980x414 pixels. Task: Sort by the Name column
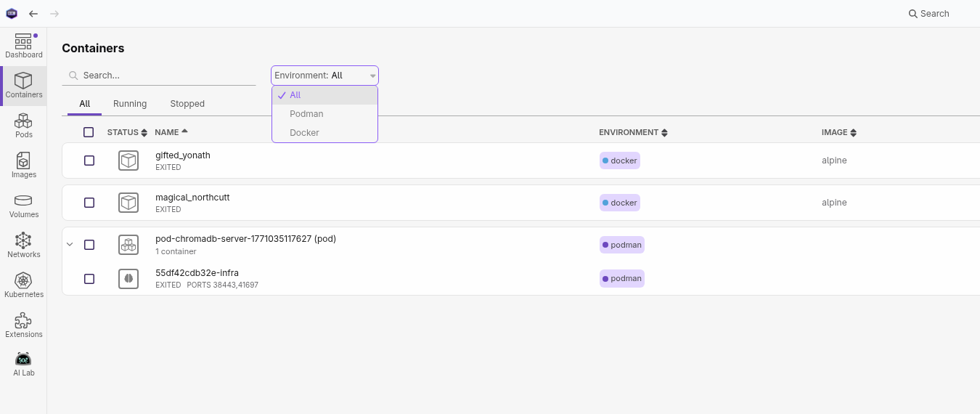click(x=171, y=132)
